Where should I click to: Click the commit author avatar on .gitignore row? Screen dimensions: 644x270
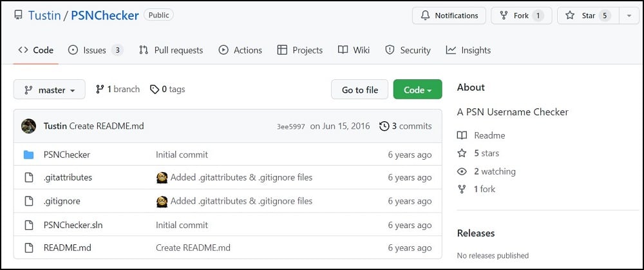(x=162, y=201)
